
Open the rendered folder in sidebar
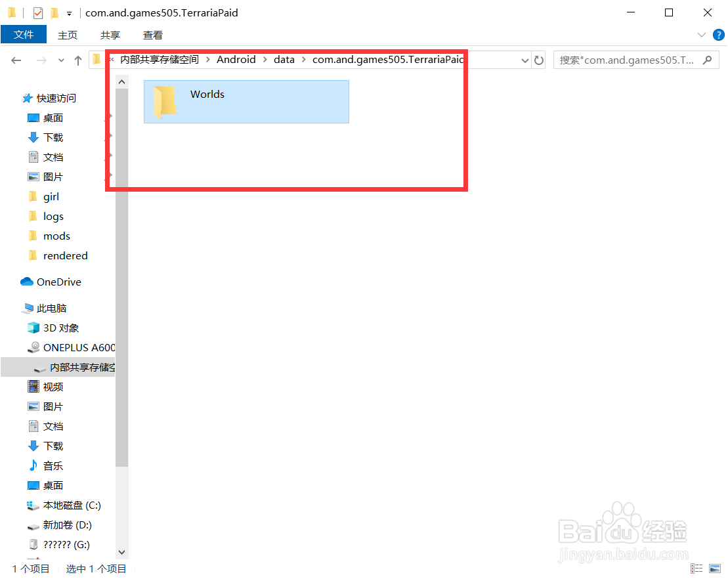click(58, 256)
